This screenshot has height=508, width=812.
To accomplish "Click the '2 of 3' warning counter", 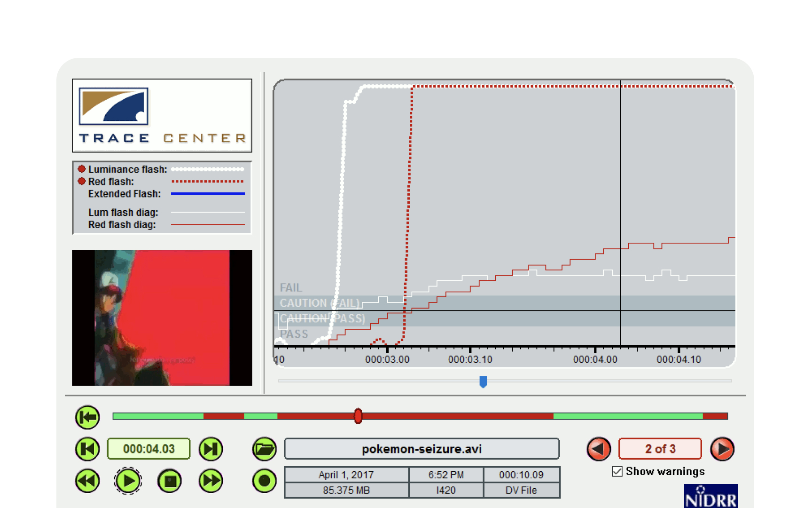I will [660, 449].
